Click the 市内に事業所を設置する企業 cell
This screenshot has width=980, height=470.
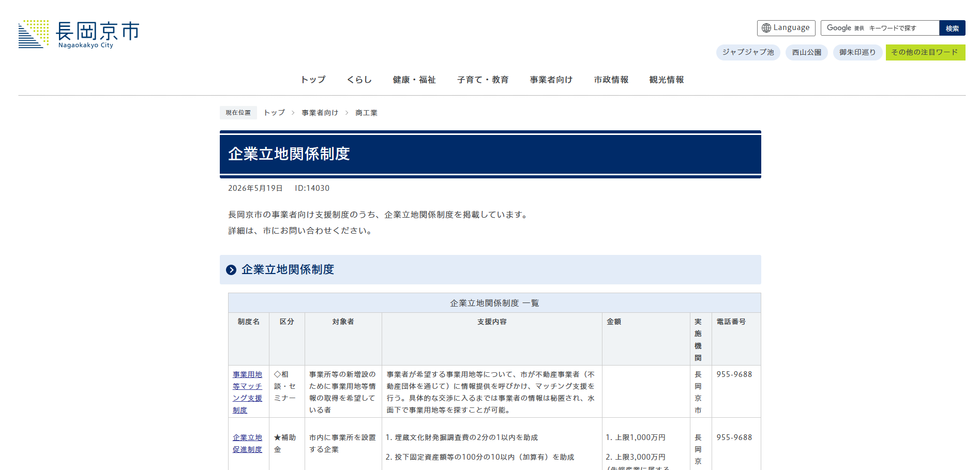pos(343,444)
